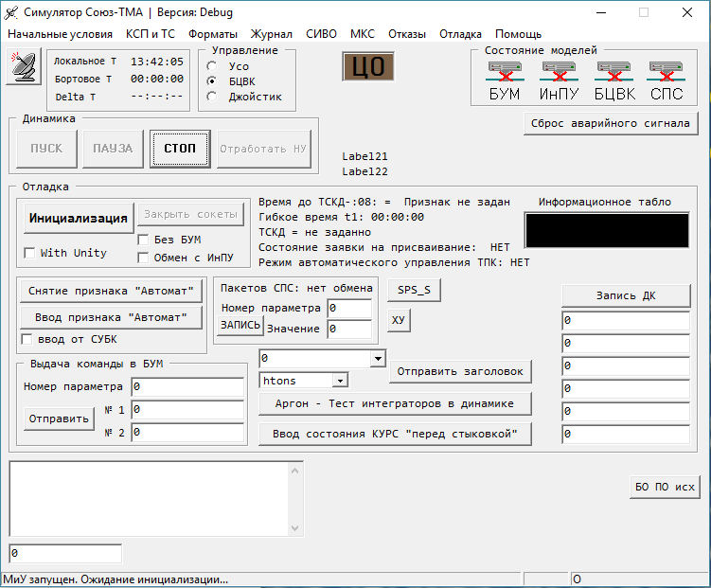The height and width of the screenshot is (588, 711).
Task: Focus the № 2 input field
Action: click(187, 433)
